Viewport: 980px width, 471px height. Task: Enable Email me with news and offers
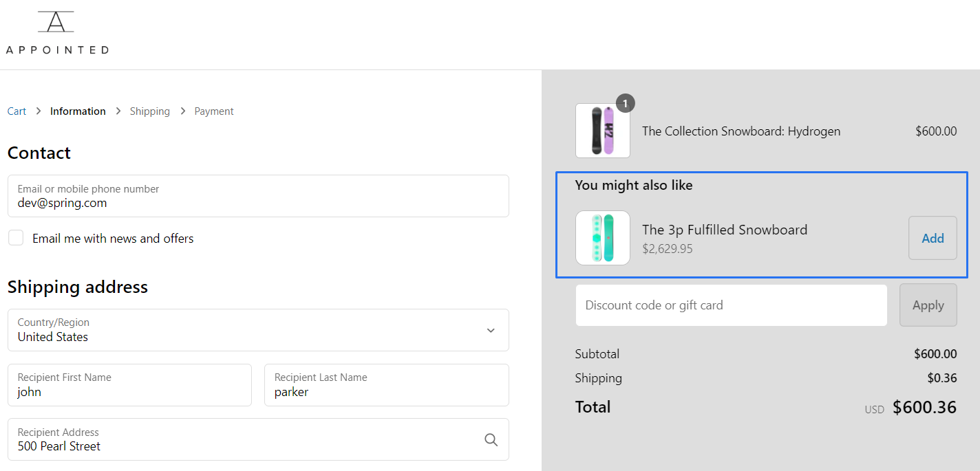pyautogui.click(x=16, y=238)
